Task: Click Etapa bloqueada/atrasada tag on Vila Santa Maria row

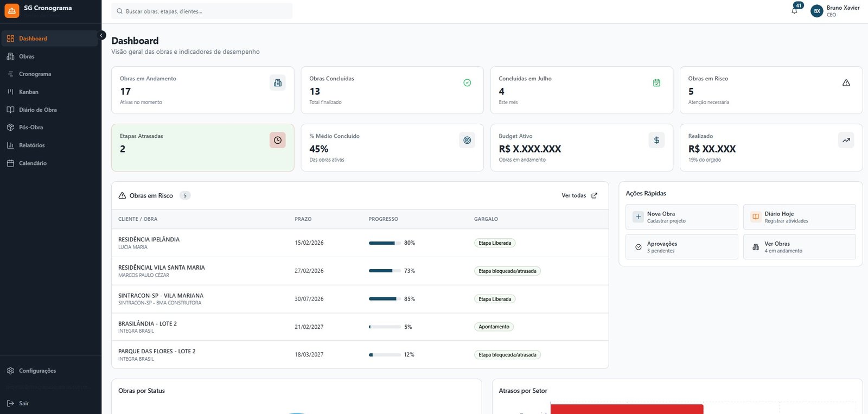Action: pos(507,271)
